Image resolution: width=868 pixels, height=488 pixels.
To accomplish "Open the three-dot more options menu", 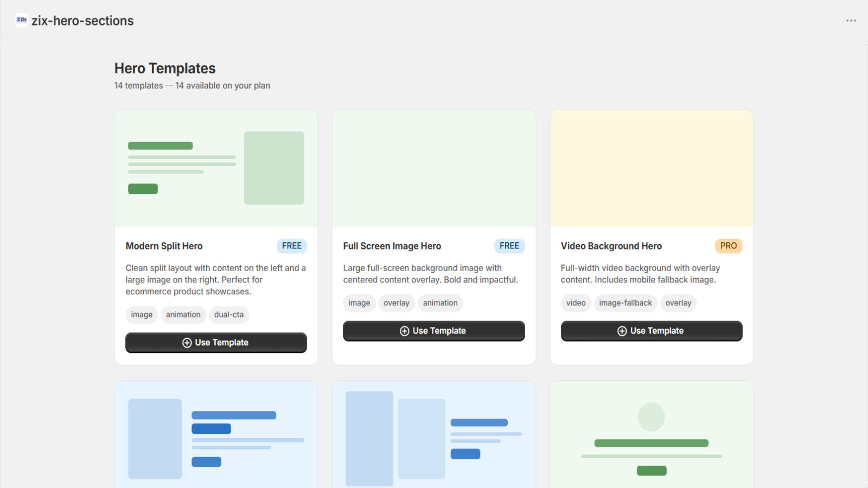I will [x=851, y=21].
